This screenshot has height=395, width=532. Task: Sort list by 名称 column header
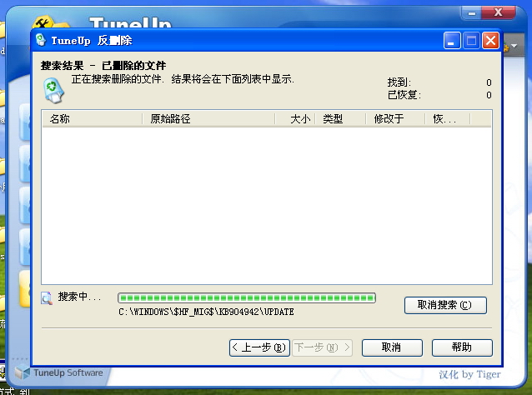tap(92, 119)
